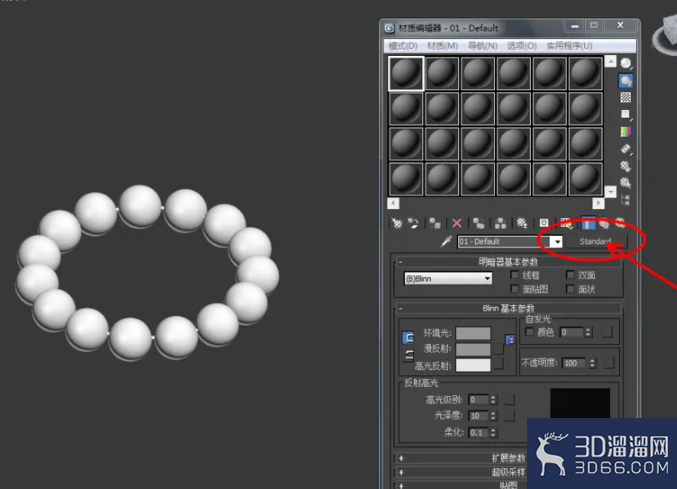Check the 自发光 颜色 checkbox
This screenshot has width=677, height=489.
coord(529,332)
